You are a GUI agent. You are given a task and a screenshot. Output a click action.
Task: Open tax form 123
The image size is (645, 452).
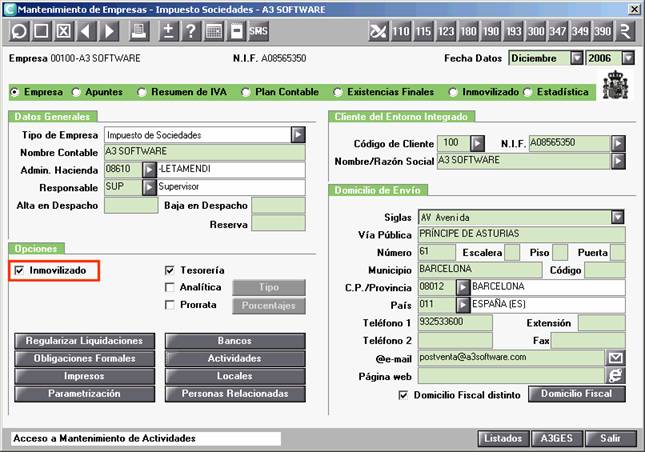446,31
